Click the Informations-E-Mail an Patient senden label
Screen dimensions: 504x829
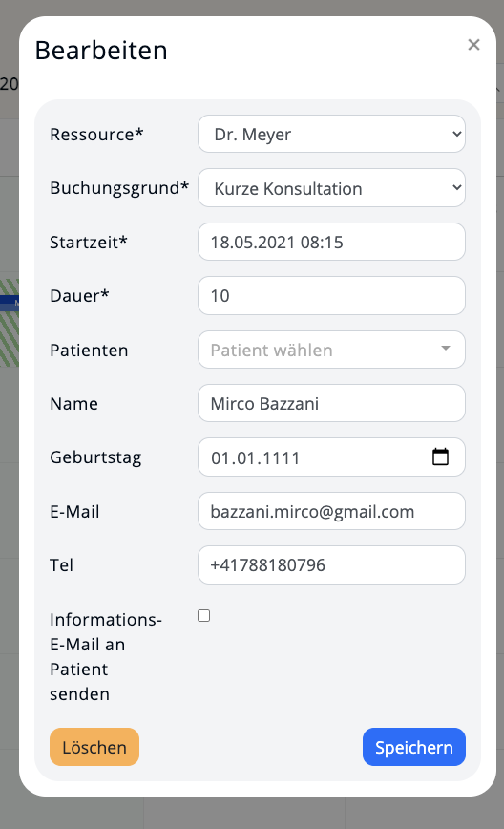coord(106,657)
